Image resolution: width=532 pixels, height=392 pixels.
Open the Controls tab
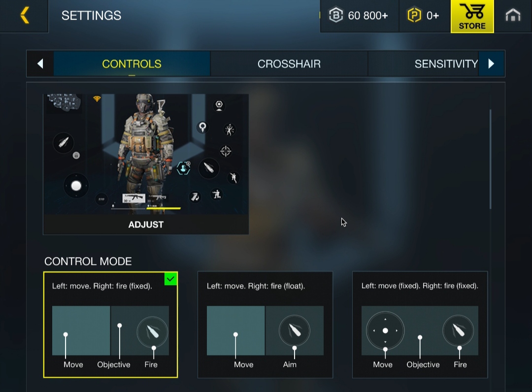tap(132, 64)
